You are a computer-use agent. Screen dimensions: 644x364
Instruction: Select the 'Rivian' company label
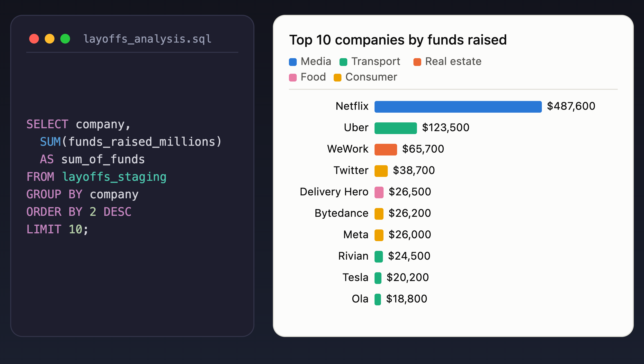tap(353, 256)
